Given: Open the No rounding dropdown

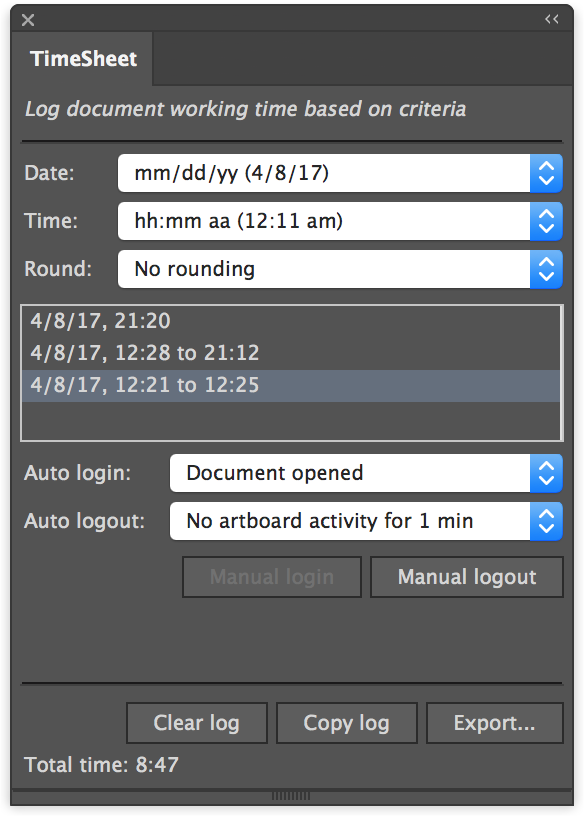Looking at the screenshot, I should [x=324, y=269].
